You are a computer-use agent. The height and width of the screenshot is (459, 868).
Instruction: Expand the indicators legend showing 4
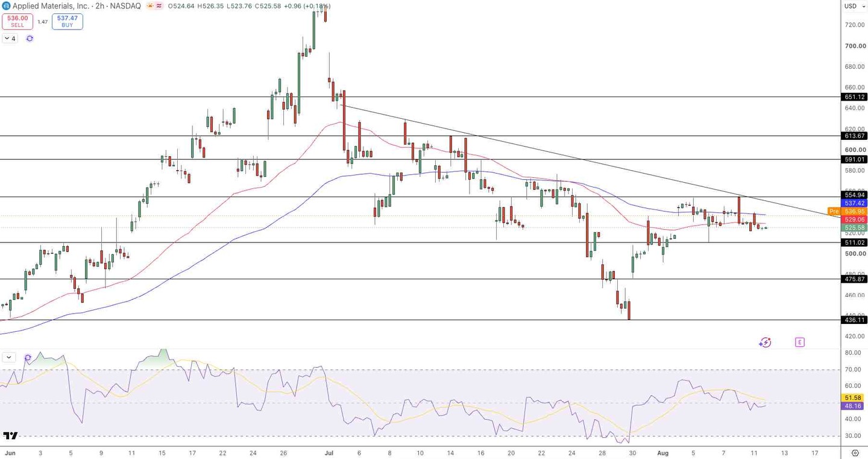pyautogui.click(x=10, y=39)
